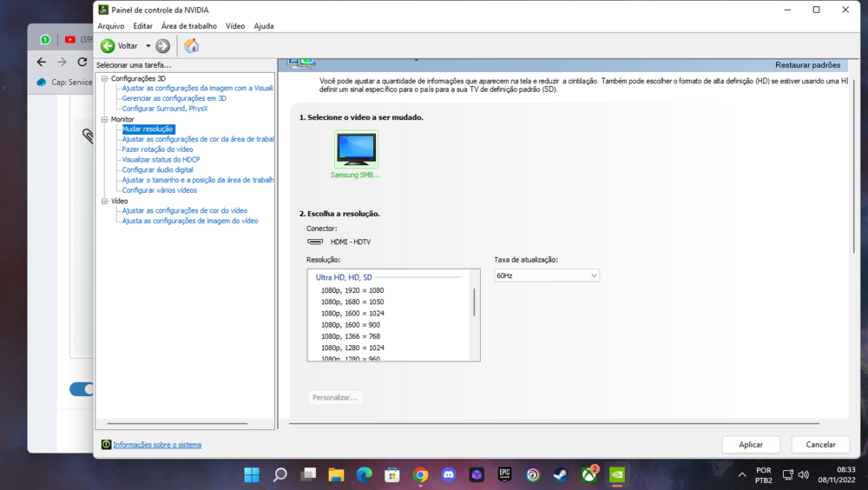Select resolution 1080p, 1680 × 1050

[352, 302]
